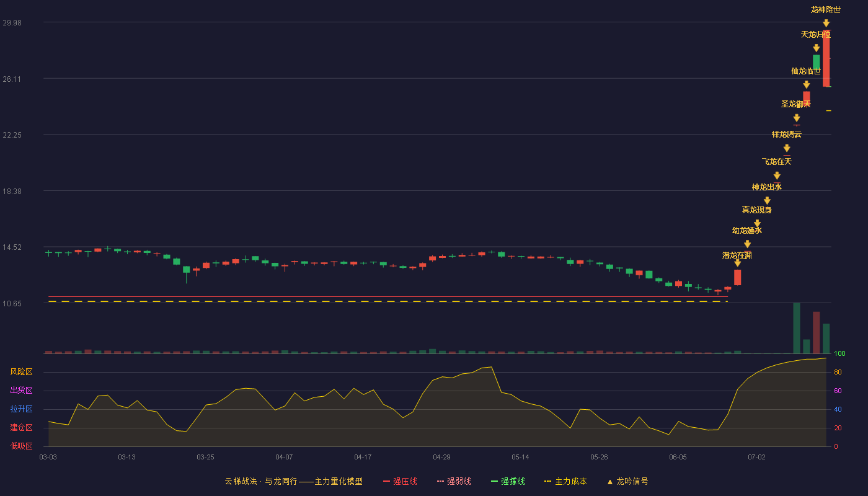Viewport: 868px width, 496px height.
Task: Click the 潜龙在渊 signal arrow marker
Action: coord(737,263)
